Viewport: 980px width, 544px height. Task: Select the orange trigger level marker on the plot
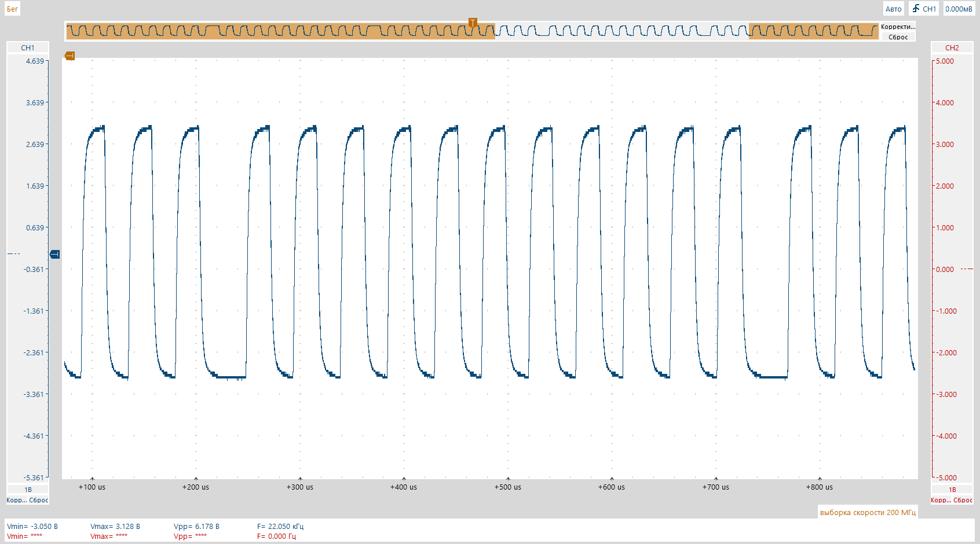70,56
